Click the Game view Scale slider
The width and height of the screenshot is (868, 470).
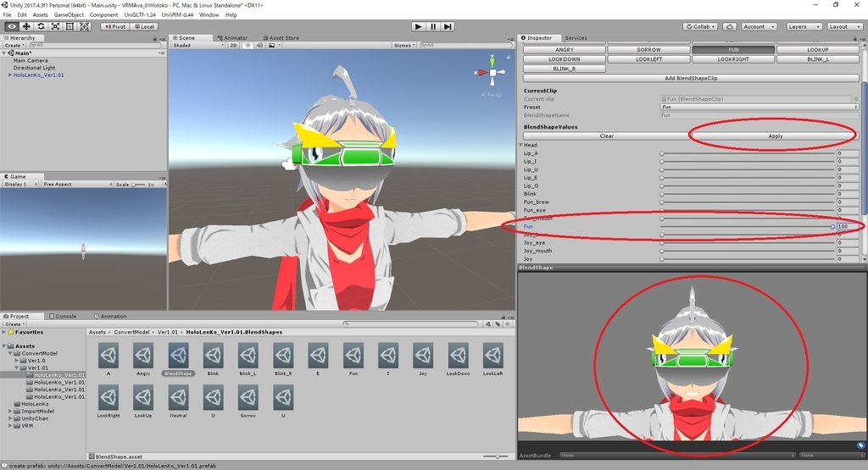pos(138,184)
